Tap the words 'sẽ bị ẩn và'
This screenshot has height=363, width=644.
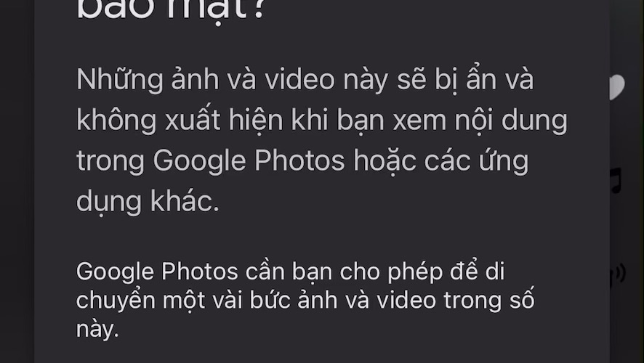[x=465, y=80]
